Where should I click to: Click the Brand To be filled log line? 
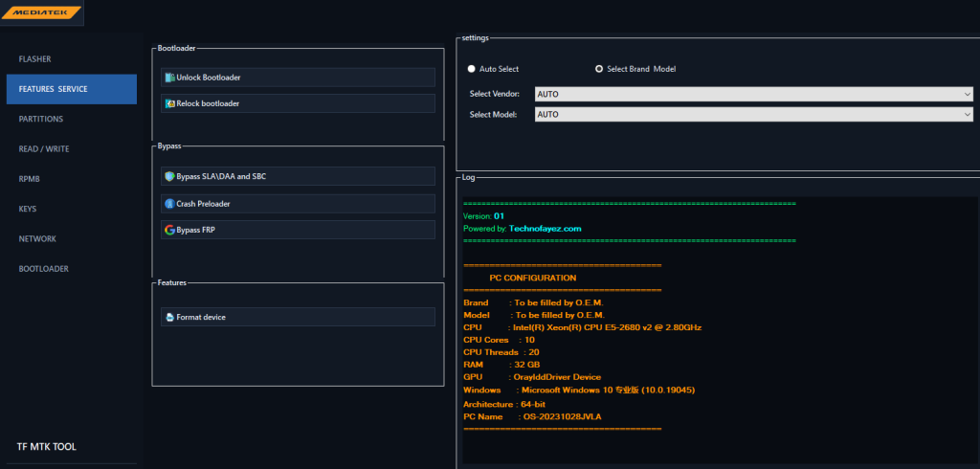coord(533,302)
